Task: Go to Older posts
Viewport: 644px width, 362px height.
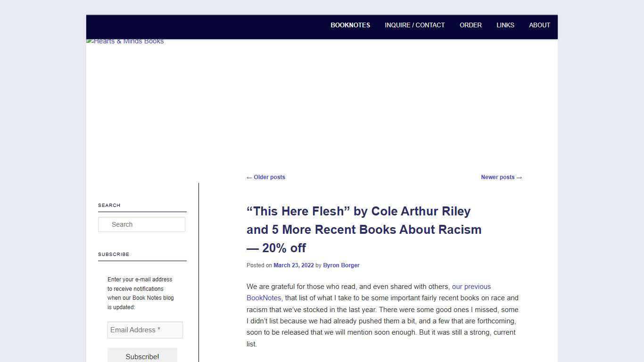Action: click(x=266, y=177)
